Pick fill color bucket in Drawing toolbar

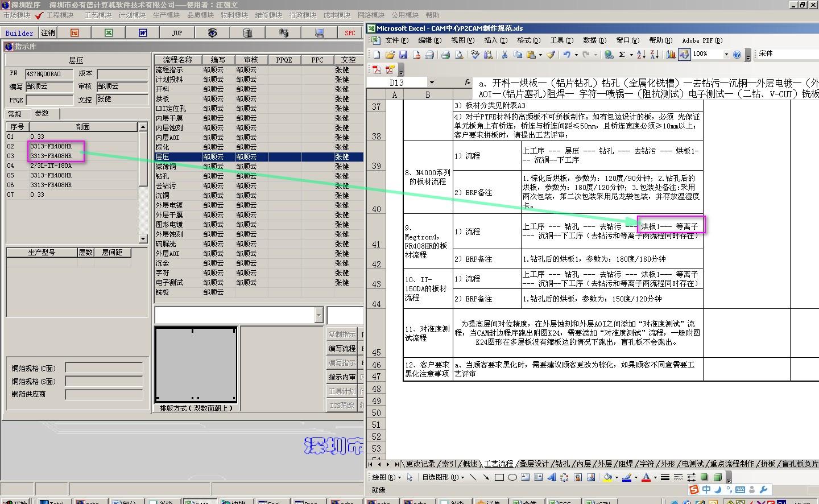pyautogui.click(x=607, y=477)
